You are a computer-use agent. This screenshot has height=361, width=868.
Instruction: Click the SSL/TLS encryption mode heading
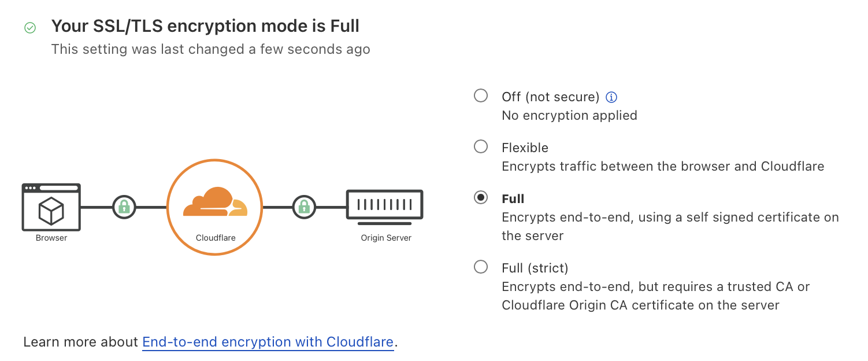click(205, 26)
